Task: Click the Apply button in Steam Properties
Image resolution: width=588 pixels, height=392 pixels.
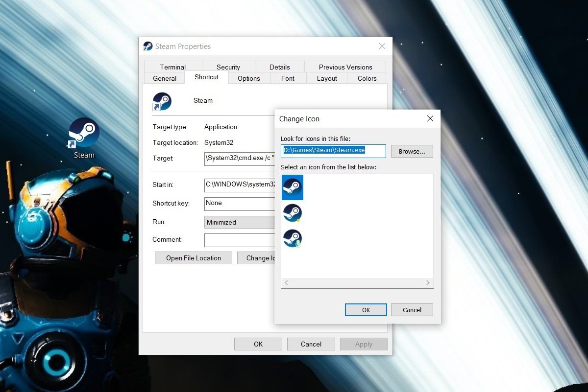Action: 364,344
